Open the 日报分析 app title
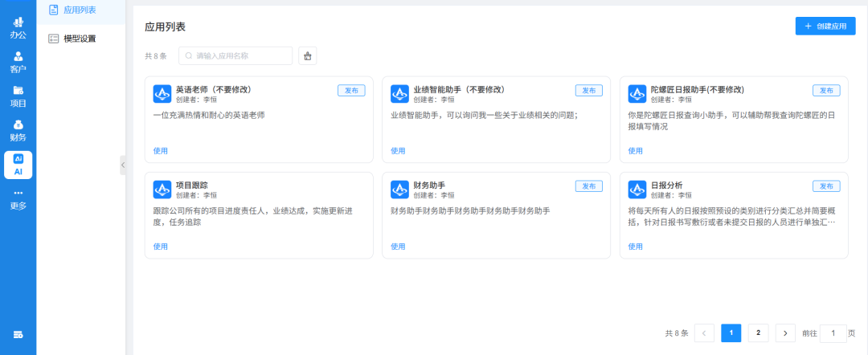 coord(666,186)
